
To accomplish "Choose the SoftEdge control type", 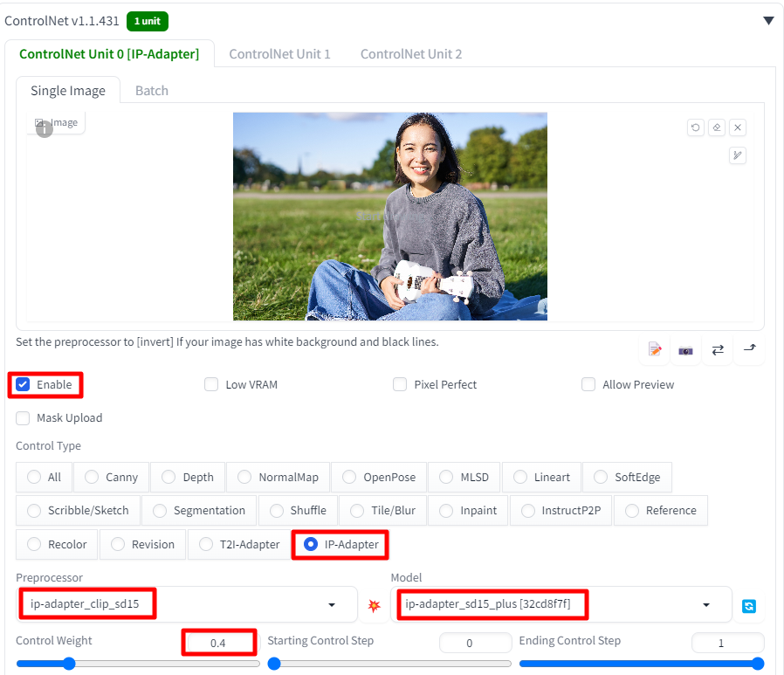I will (627, 477).
